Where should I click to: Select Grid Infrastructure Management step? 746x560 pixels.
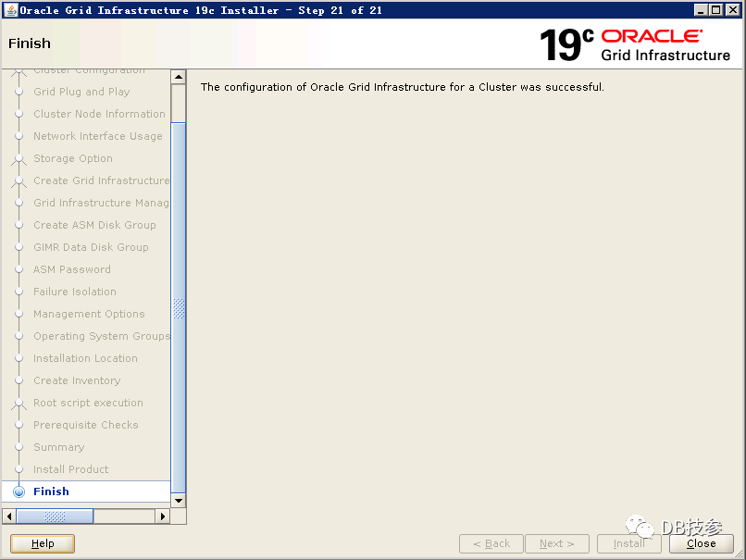point(101,203)
